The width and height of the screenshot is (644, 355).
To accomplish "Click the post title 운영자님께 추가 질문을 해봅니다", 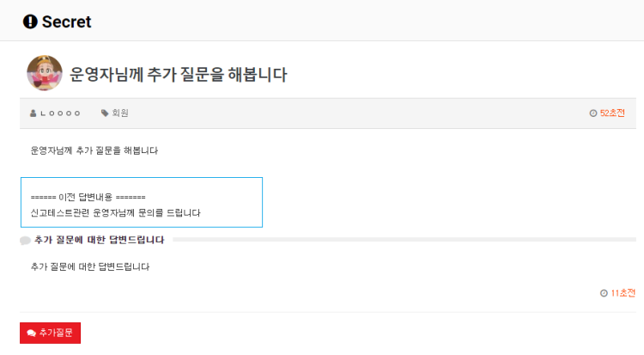I will [178, 75].
